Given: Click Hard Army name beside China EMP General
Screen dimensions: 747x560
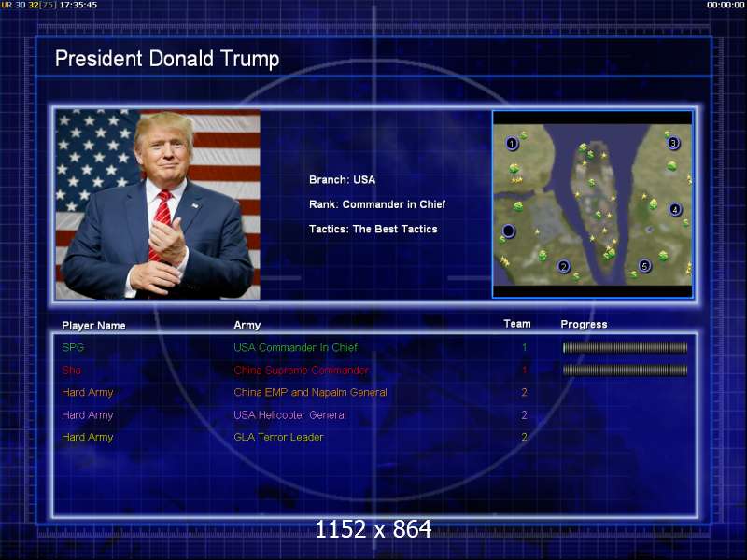Looking at the screenshot, I should click(88, 392).
